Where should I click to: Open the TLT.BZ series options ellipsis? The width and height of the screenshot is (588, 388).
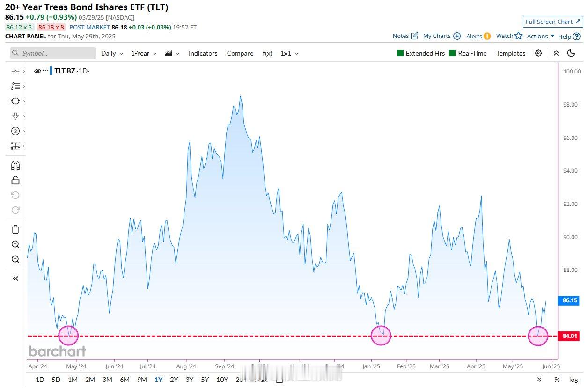tap(45, 71)
